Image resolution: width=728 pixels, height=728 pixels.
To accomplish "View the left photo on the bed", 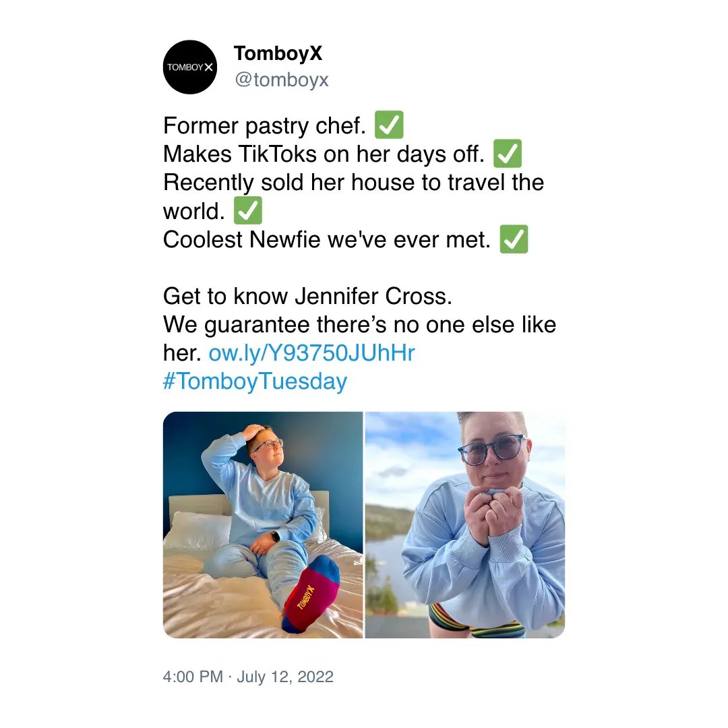I will [263, 524].
